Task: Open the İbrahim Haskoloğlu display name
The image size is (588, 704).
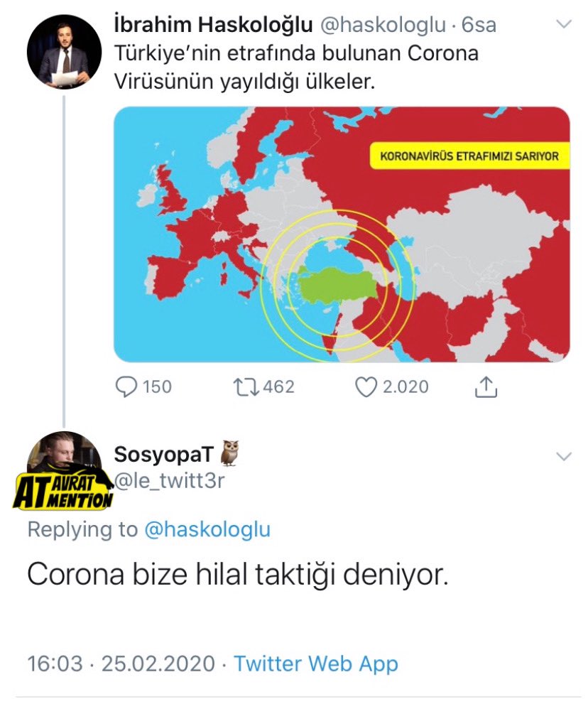Action: click(x=213, y=25)
